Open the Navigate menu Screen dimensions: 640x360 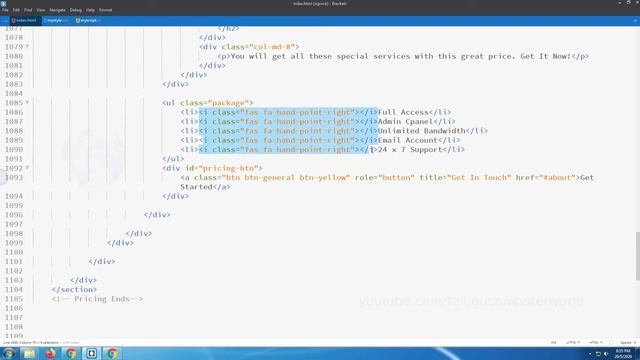coord(57,10)
